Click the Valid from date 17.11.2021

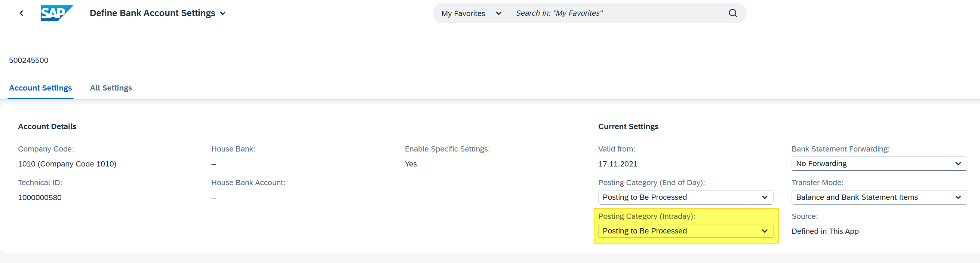coord(617,164)
